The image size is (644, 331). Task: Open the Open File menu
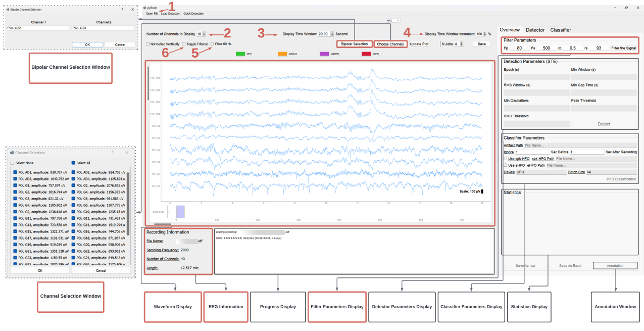click(x=152, y=14)
